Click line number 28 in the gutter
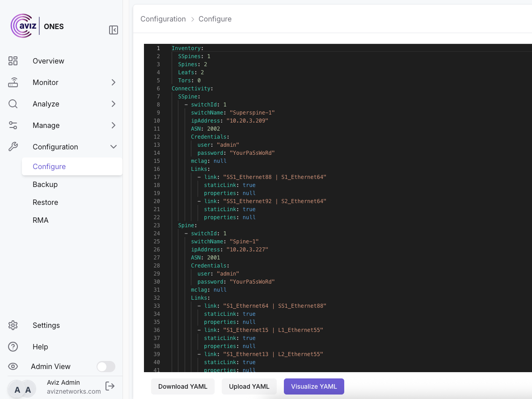This screenshot has width=532, height=399. (157, 266)
